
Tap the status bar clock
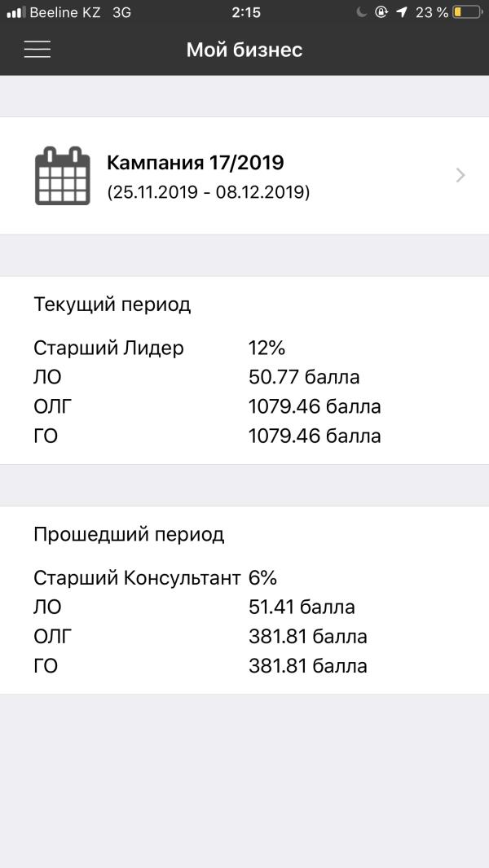[245, 12]
